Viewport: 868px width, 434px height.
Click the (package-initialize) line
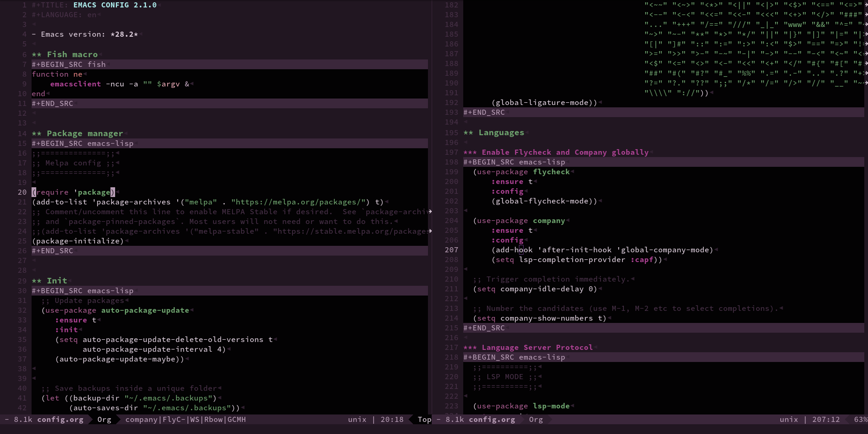78,241
